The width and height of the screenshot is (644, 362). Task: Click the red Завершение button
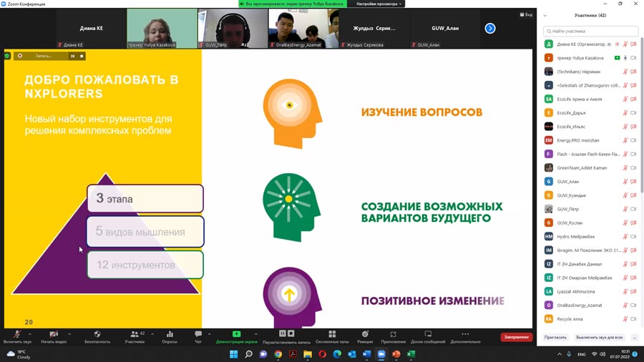pyautogui.click(x=516, y=337)
